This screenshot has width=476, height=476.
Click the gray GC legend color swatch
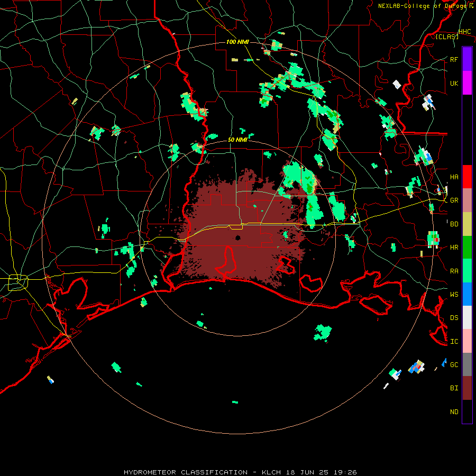(467, 364)
